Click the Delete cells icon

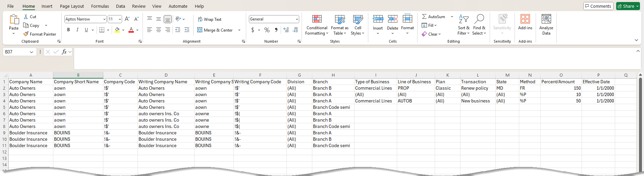393,19
